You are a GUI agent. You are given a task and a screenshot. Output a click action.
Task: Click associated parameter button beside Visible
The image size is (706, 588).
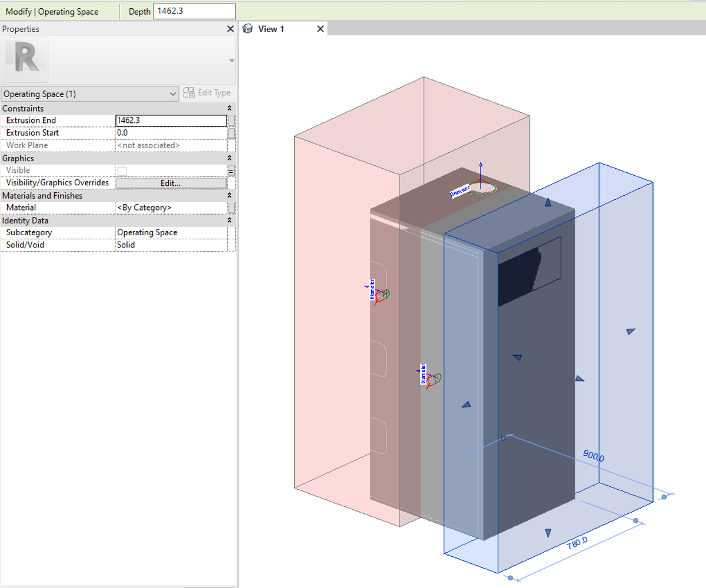pos(232,171)
